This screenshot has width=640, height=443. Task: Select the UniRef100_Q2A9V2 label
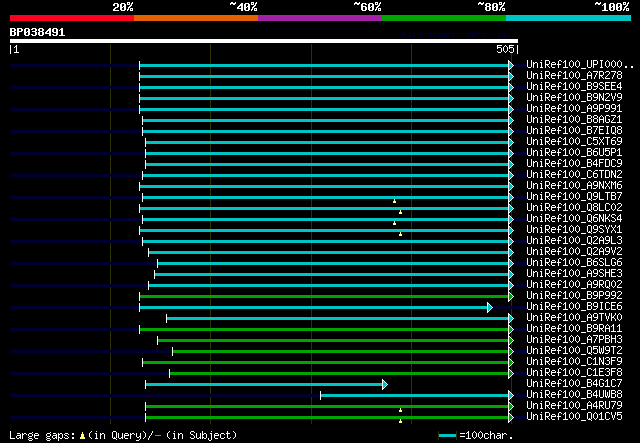tap(574, 252)
